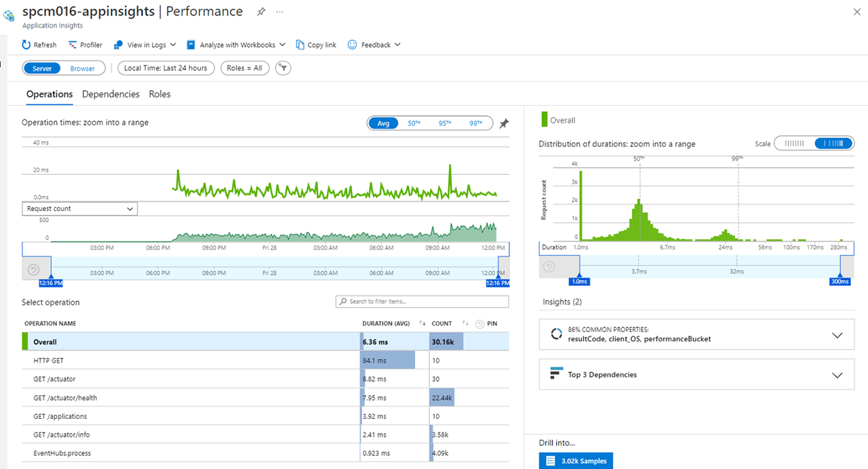The height and width of the screenshot is (469, 868).
Task: Switch to the Roles tab
Action: pyautogui.click(x=160, y=94)
